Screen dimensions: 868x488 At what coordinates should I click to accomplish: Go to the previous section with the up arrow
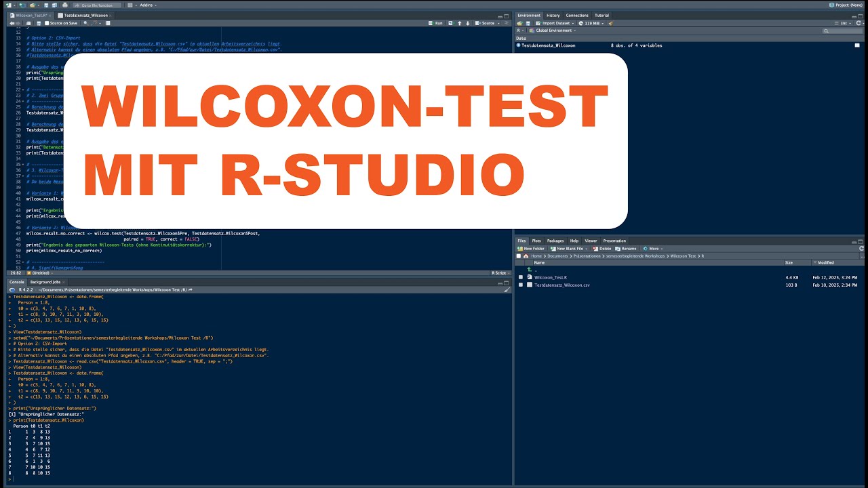[x=460, y=23]
